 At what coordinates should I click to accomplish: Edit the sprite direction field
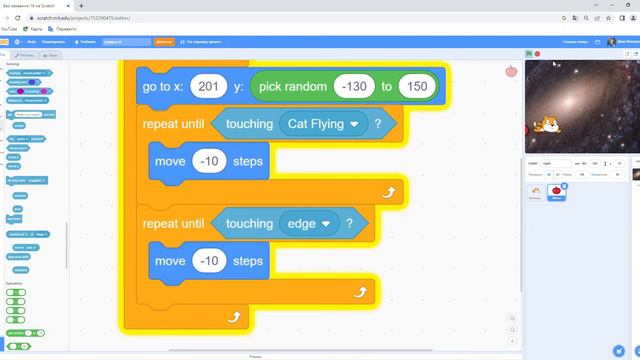click(x=618, y=174)
